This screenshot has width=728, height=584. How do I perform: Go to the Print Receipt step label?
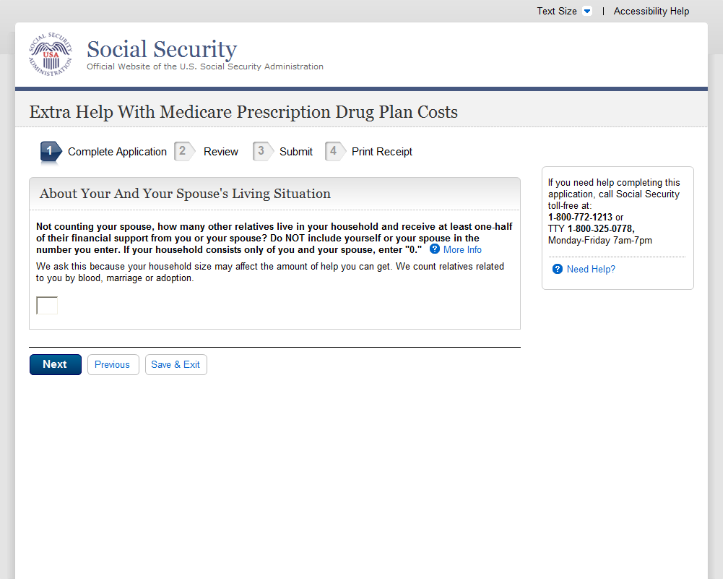click(x=382, y=152)
